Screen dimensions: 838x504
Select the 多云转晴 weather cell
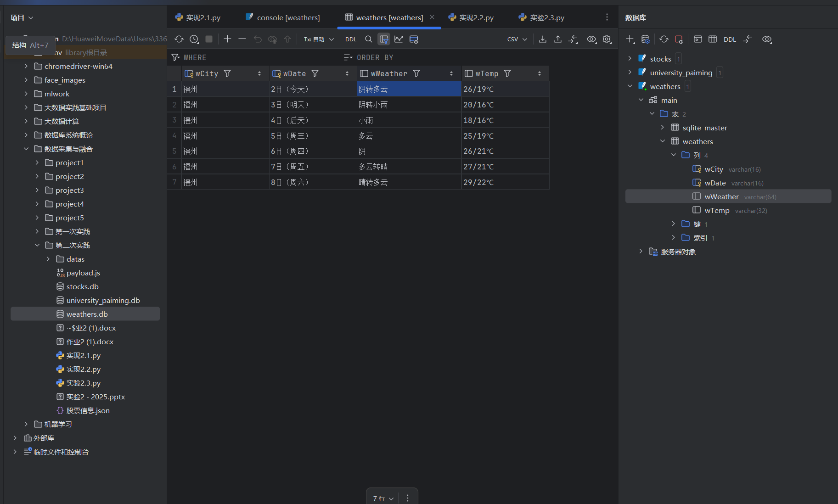pyautogui.click(x=409, y=167)
